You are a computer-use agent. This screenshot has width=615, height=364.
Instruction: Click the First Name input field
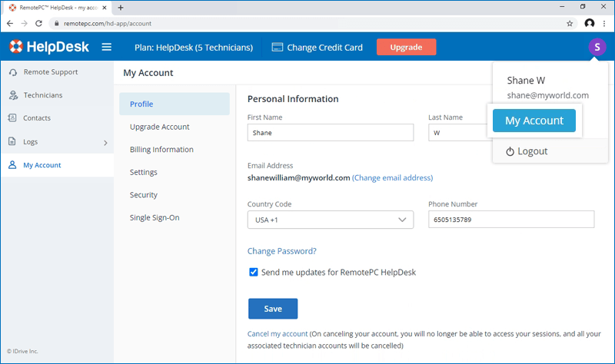[x=331, y=132]
